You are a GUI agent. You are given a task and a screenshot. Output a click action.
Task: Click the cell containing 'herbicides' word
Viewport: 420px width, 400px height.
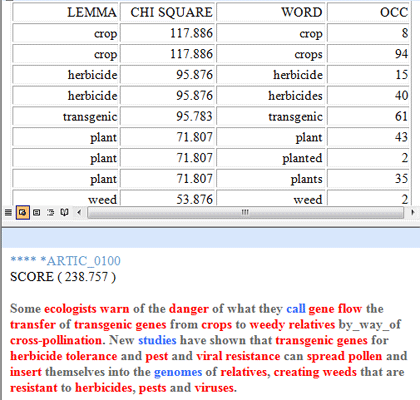pyautogui.click(x=271, y=96)
